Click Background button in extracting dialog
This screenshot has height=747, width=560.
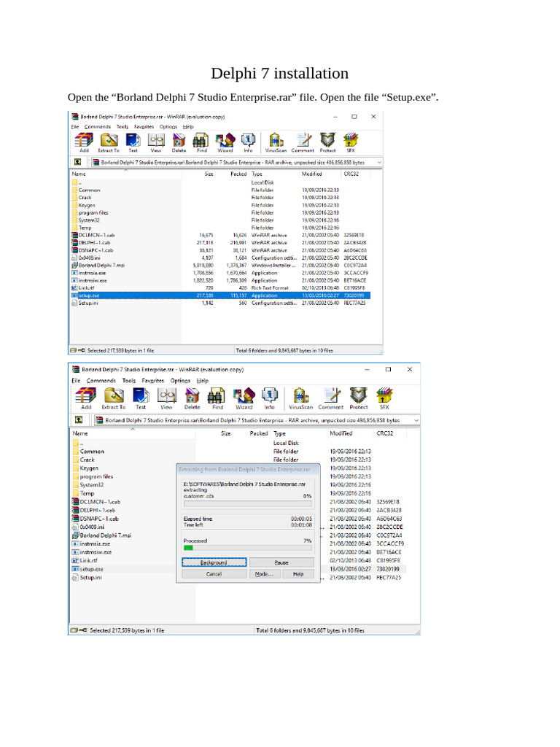point(214,562)
